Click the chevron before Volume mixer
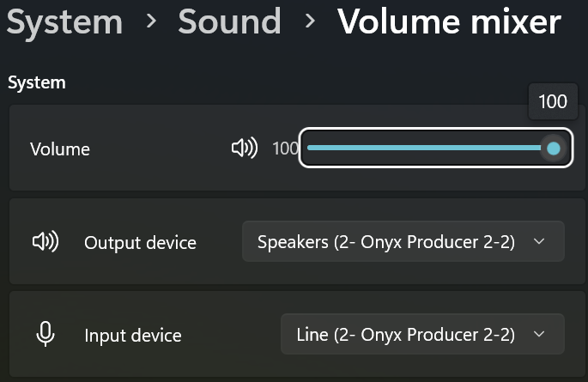Viewport: 588px width, 382px height. (310, 21)
